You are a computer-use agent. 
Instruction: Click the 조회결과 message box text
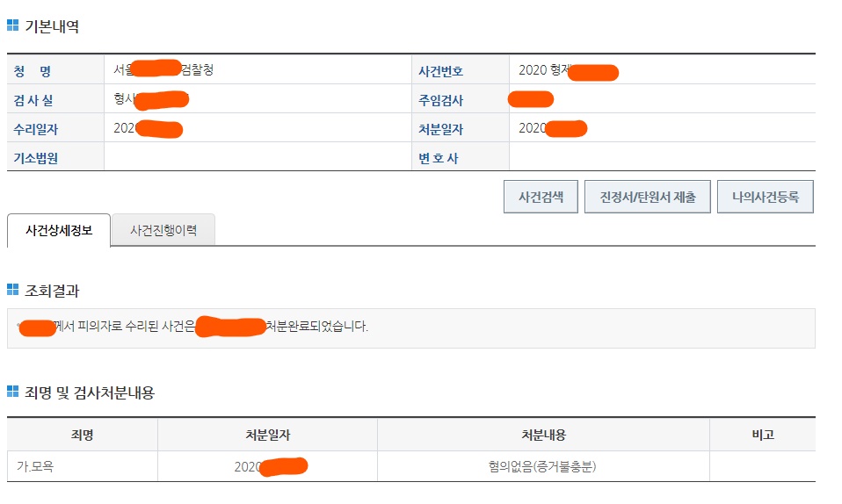tap(316, 327)
